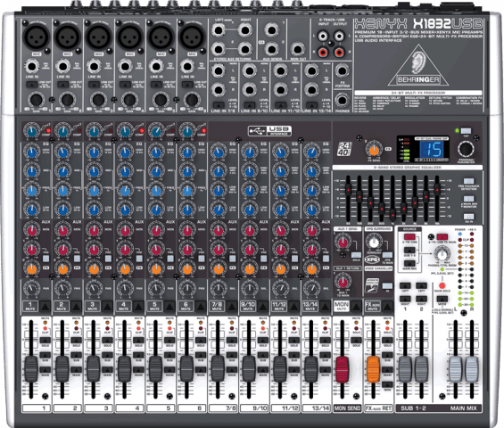Click the channel 11/12 BAL knob

281,288
